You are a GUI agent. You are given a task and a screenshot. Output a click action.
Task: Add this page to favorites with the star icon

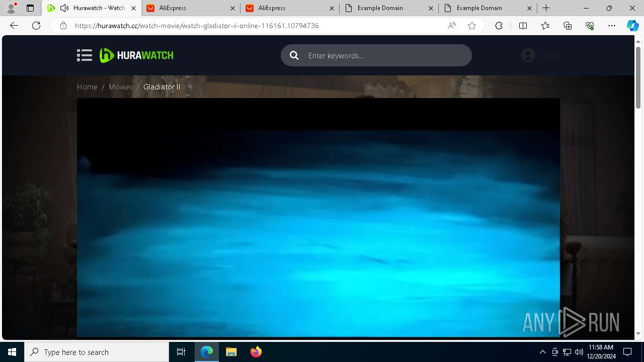[x=472, y=26]
